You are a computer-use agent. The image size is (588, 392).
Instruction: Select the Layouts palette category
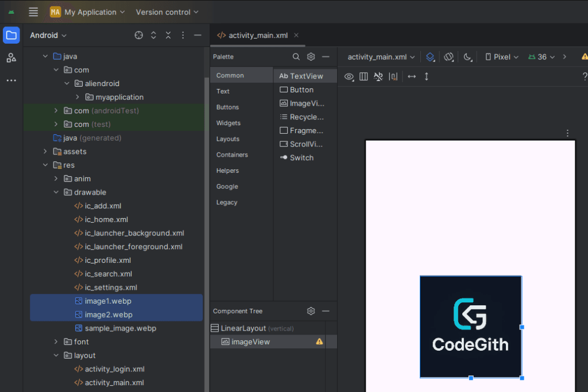[x=242, y=139]
